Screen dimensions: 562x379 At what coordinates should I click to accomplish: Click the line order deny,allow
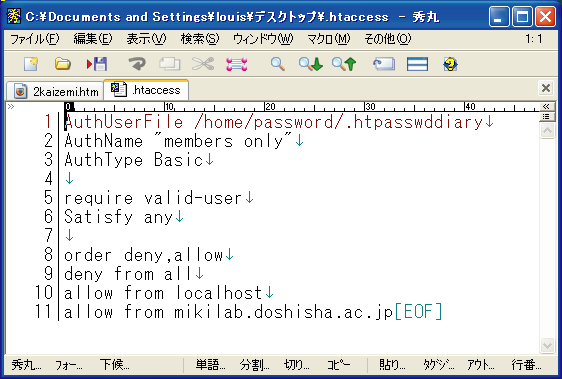[144, 255]
